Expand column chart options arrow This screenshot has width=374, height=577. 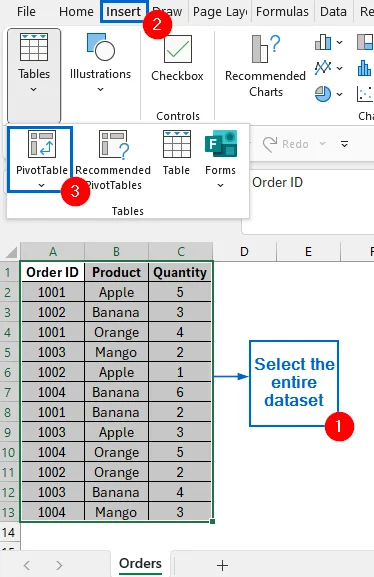coord(339,42)
